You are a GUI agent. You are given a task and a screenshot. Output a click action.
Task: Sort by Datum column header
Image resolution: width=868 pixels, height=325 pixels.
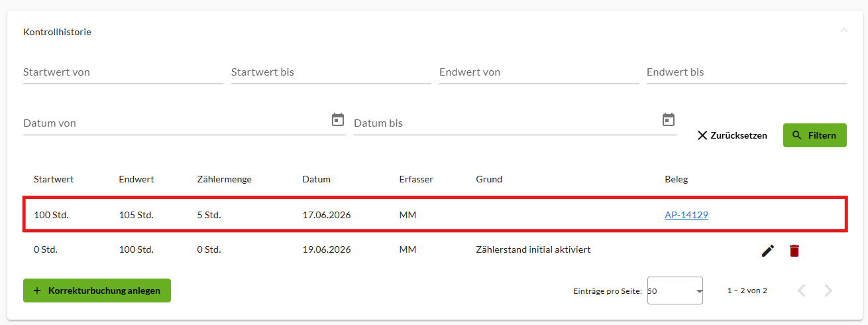[317, 179]
